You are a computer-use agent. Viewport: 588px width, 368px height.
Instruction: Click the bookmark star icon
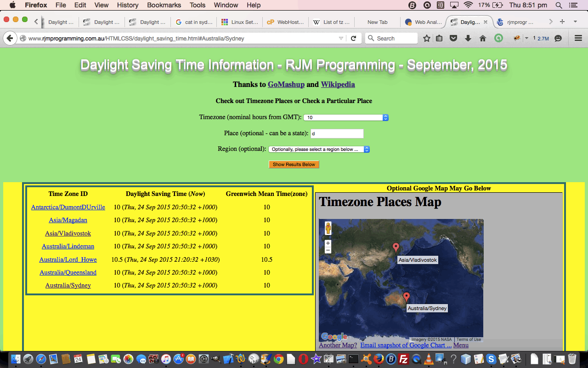point(426,39)
